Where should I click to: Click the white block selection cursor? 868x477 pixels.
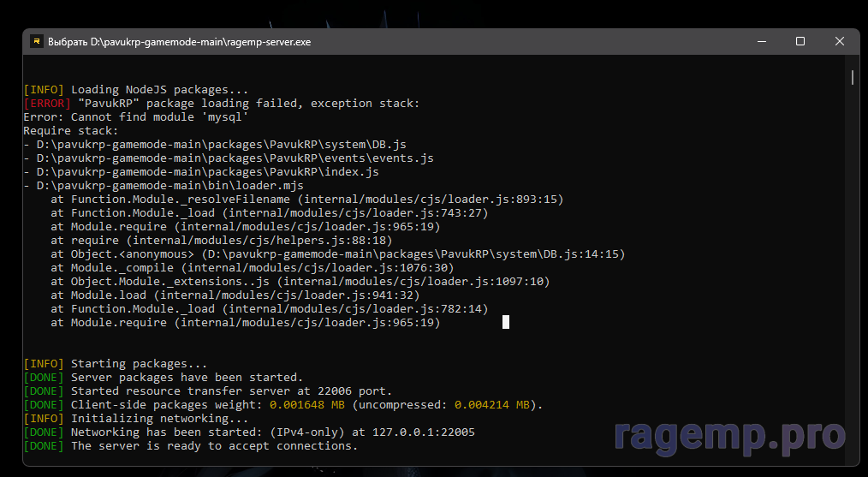point(506,322)
